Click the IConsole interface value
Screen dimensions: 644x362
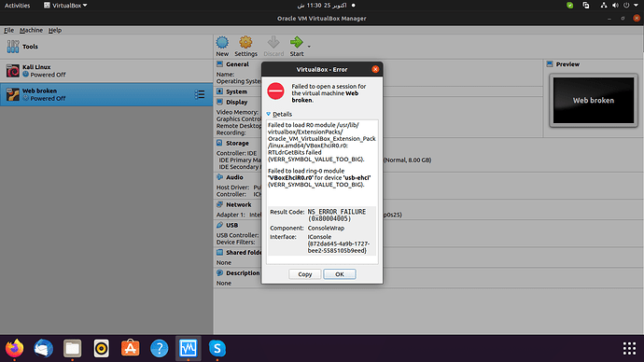(339, 244)
